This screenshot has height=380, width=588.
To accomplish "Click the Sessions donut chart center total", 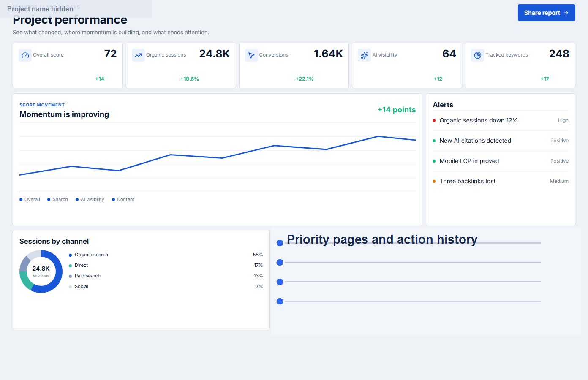I will [41, 271].
